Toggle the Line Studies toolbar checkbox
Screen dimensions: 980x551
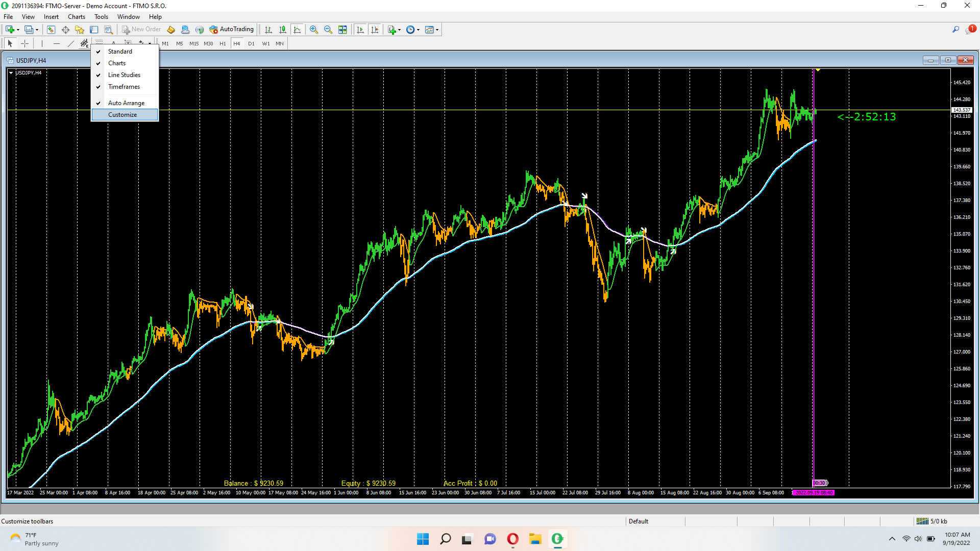click(x=124, y=75)
